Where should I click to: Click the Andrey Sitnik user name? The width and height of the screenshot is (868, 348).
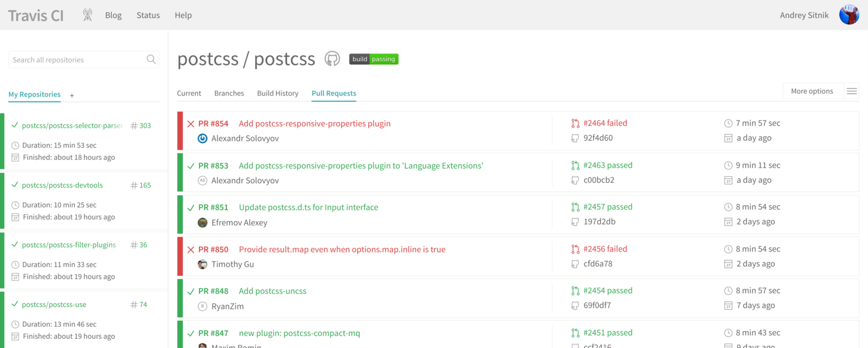coord(804,15)
